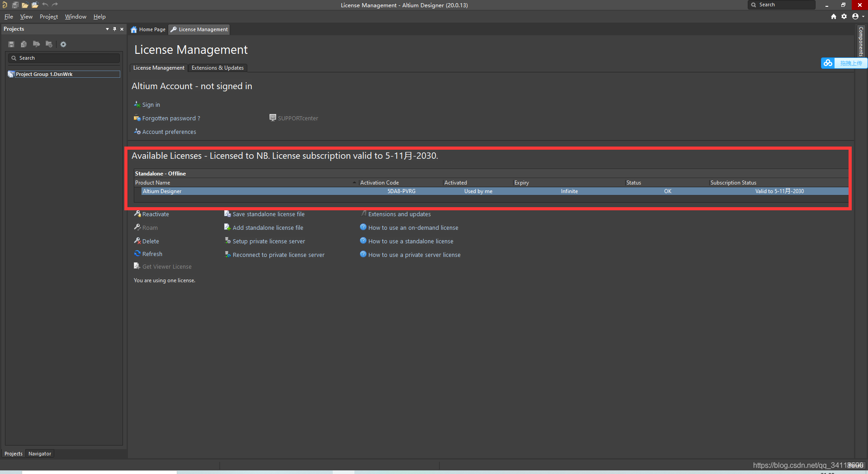This screenshot has height=474, width=868.
Task: Open the View menu
Action: pyautogui.click(x=26, y=17)
